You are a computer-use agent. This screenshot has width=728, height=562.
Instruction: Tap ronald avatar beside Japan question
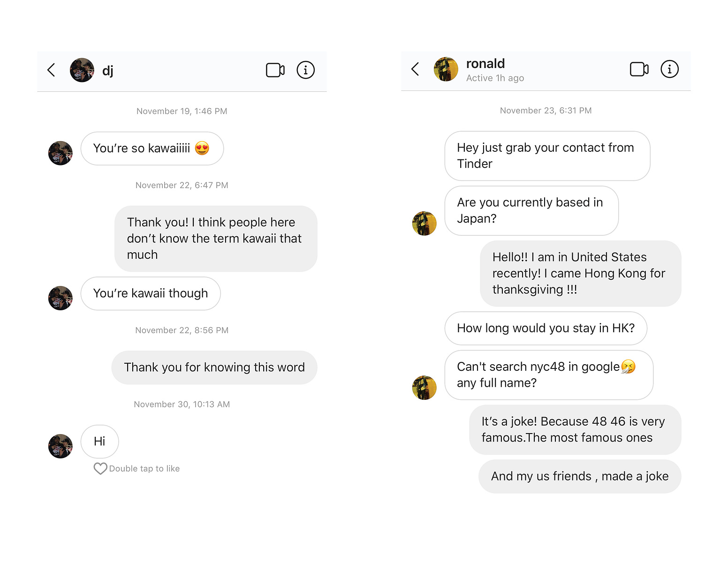click(x=425, y=224)
